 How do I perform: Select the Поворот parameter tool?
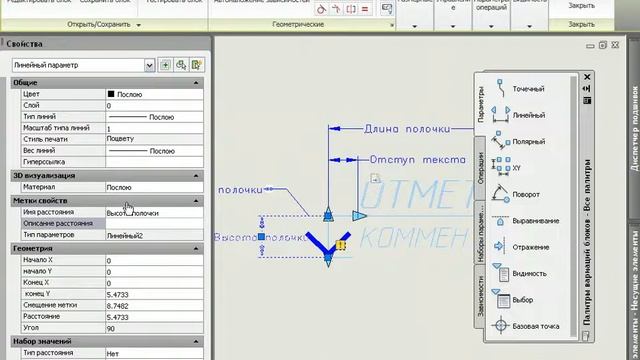coord(516,194)
